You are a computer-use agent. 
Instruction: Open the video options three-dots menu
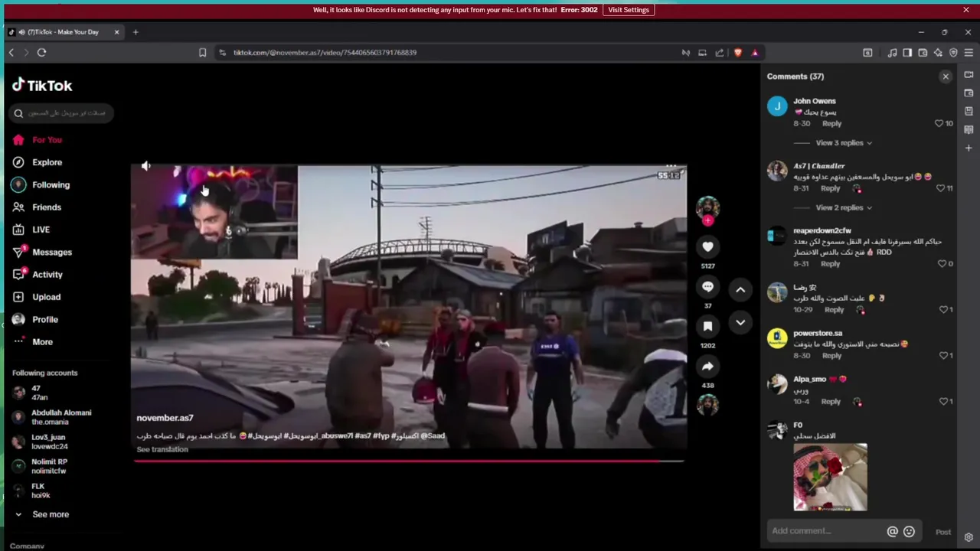coord(671,165)
